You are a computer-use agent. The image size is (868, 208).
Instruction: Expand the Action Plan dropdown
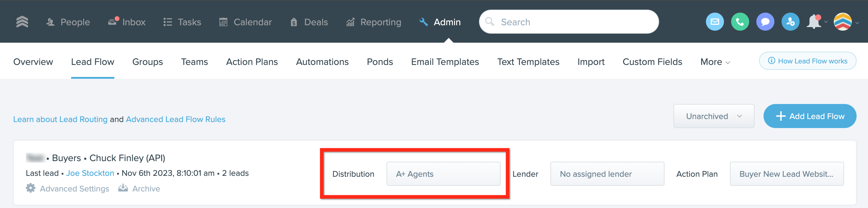point(786,174)
